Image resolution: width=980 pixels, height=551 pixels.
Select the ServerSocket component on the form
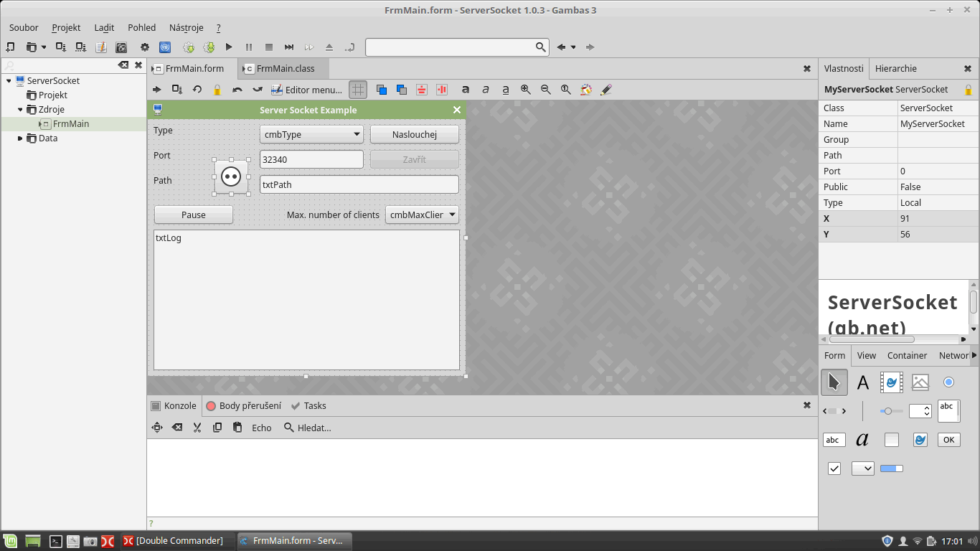tap(231, 177)
